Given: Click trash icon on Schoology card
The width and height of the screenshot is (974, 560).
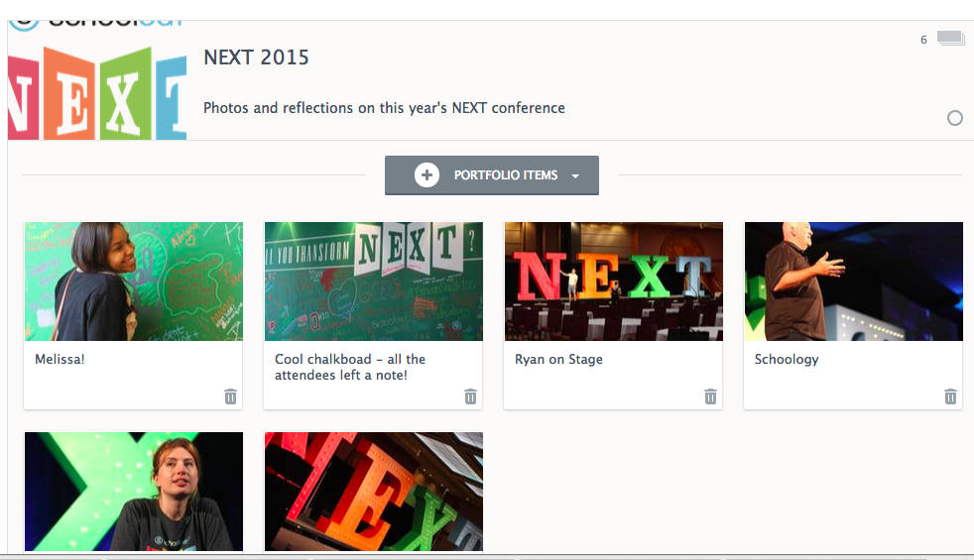Looking at the screenshot, I should pyautogui.click(x=950, y=396).
